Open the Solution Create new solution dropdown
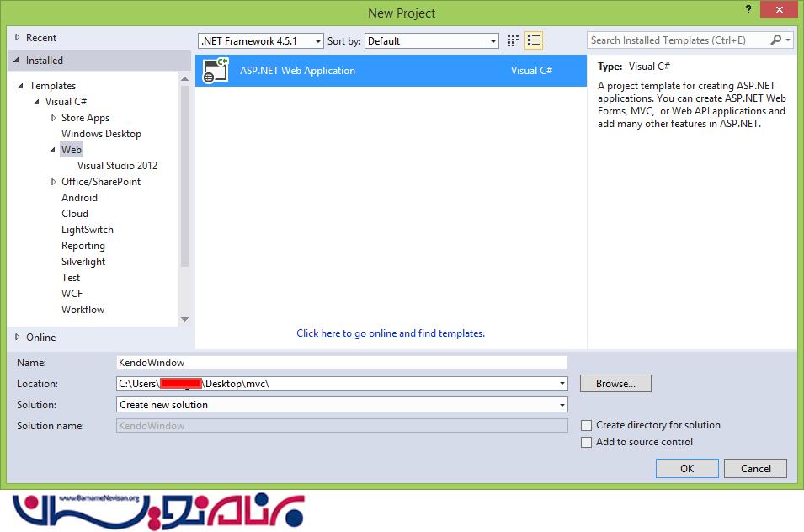The width and height of the screenshot is (804, 532). (x=562, y=405)
